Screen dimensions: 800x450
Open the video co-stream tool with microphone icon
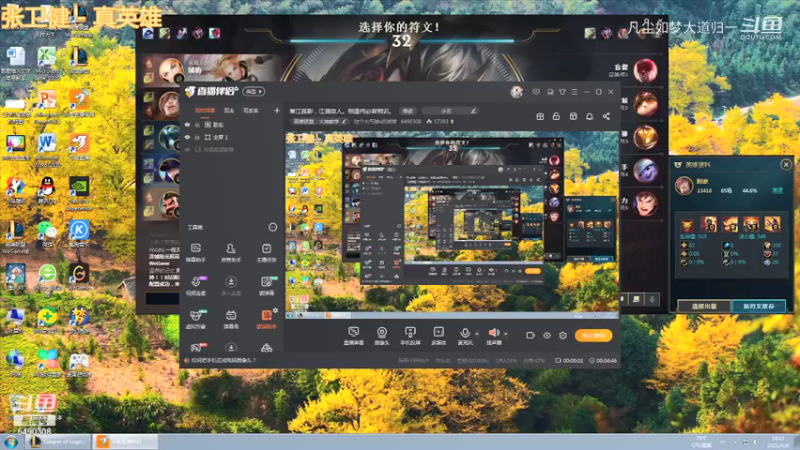point(196,286)
